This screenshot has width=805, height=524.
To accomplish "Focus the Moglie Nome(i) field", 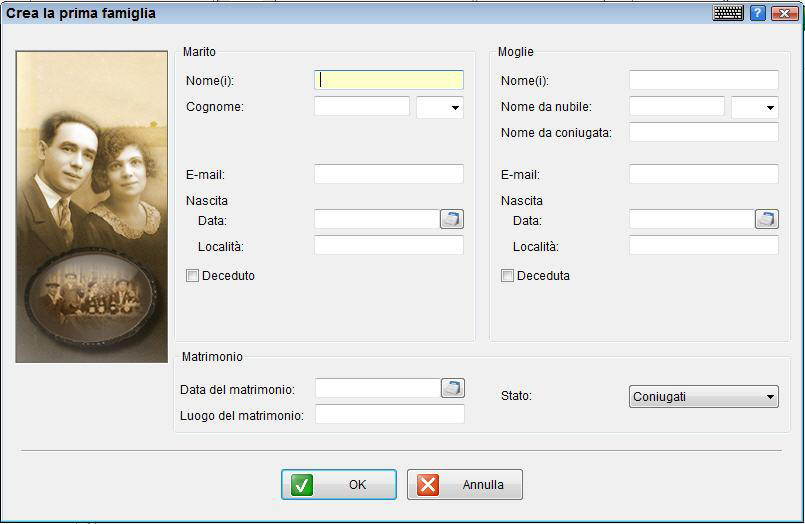I will (x=704, y=80).
